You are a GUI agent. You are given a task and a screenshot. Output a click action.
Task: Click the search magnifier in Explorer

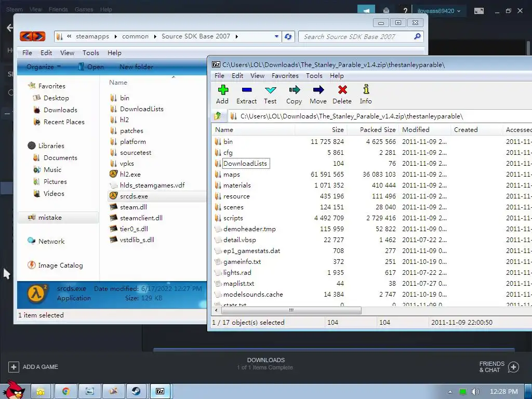click(417, 36)
